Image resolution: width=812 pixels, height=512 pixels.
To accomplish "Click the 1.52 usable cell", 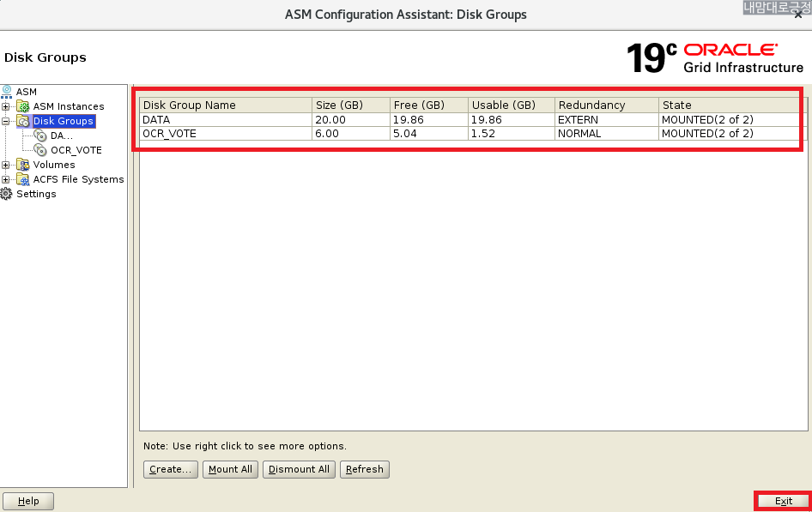I will point(511,134).
